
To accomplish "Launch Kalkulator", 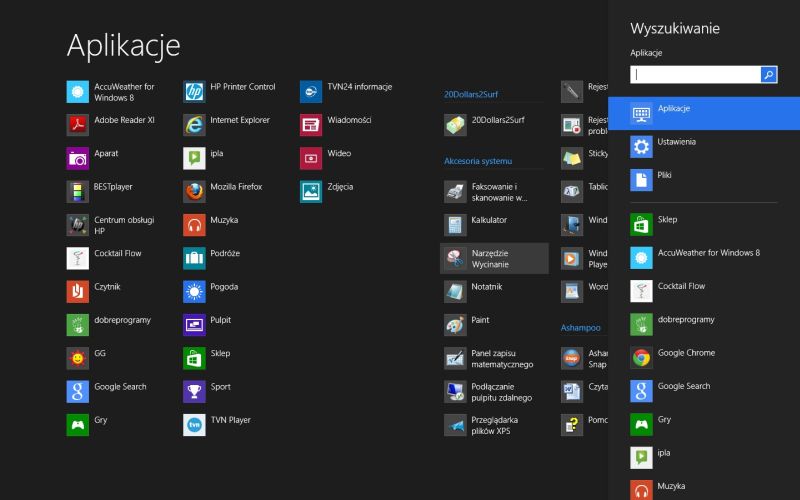I will [x=476, y=225].
